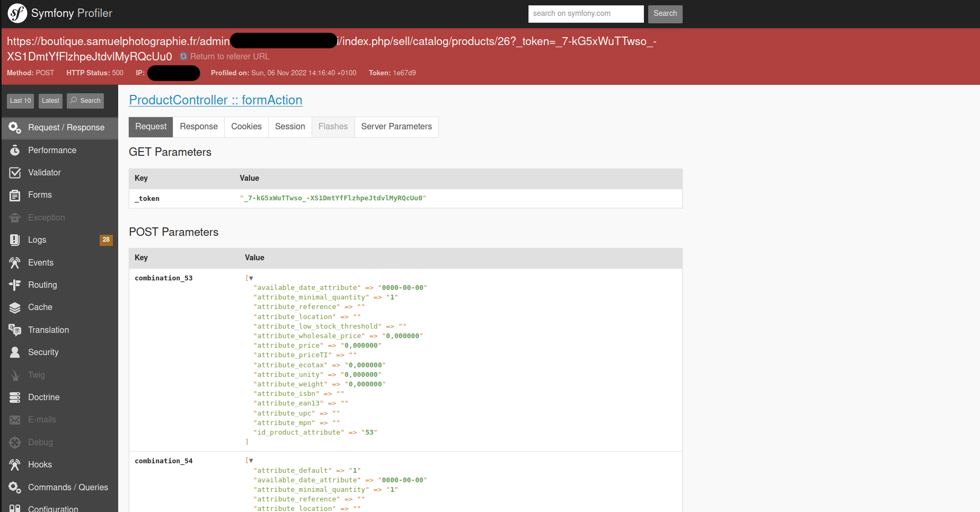This screenshot has height=512, width=980.
Task: Click the Symfony logo icon
Action: click(17, 13)
